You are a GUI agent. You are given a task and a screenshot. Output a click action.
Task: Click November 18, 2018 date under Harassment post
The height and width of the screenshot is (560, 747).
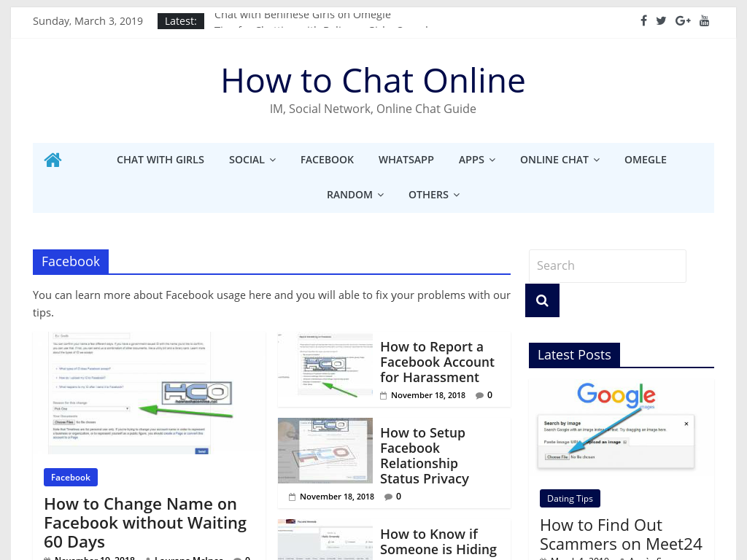pyautogui.click(x=428, y=395)
